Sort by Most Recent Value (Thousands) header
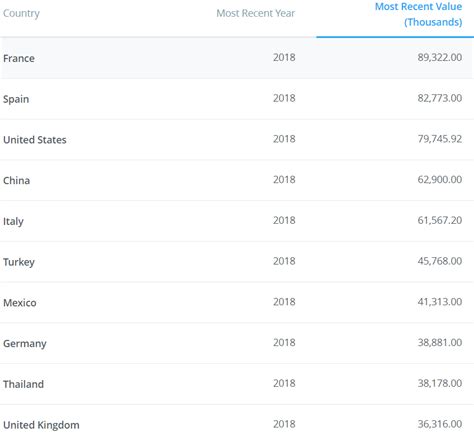 [x=418, y=14]
